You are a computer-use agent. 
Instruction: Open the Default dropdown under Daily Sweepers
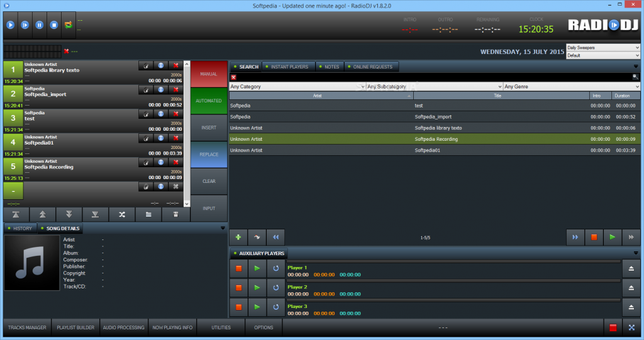tap(603, 55)
